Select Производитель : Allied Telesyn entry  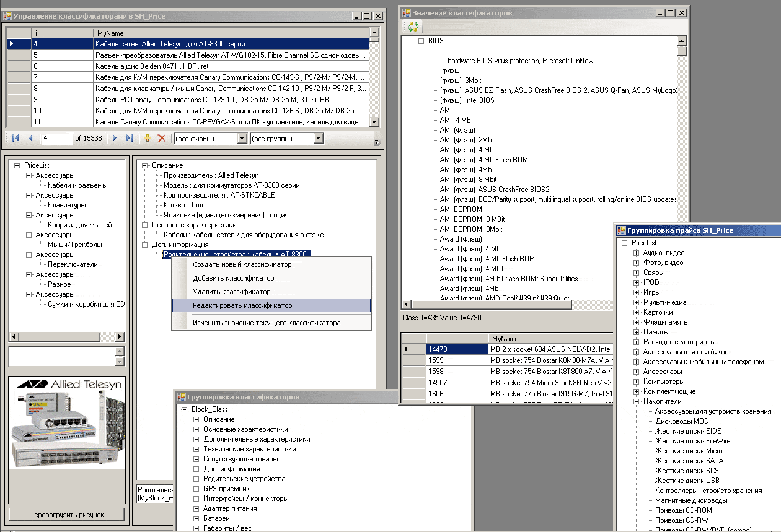click(x=211, y=175)
